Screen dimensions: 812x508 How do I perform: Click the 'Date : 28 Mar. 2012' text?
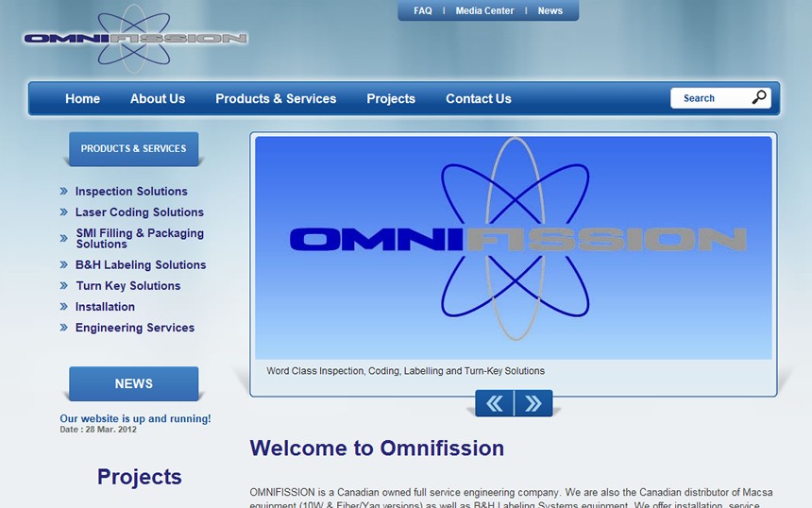pyautogui.click(x=98, y=430)
